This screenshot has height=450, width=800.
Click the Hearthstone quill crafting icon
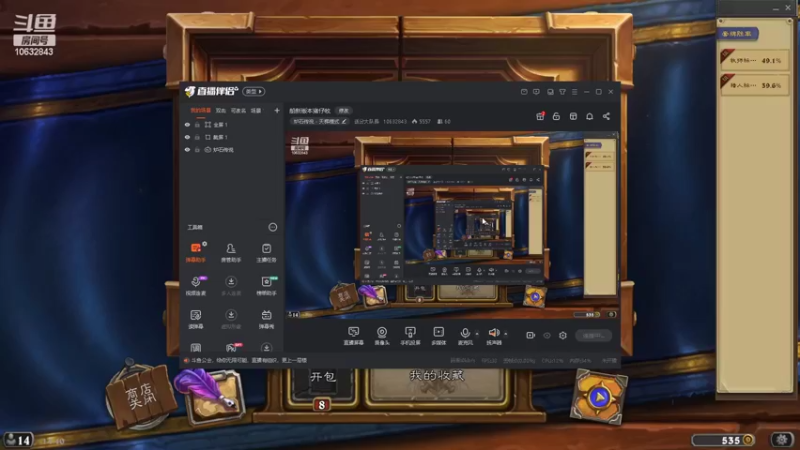tap(209, 395)
